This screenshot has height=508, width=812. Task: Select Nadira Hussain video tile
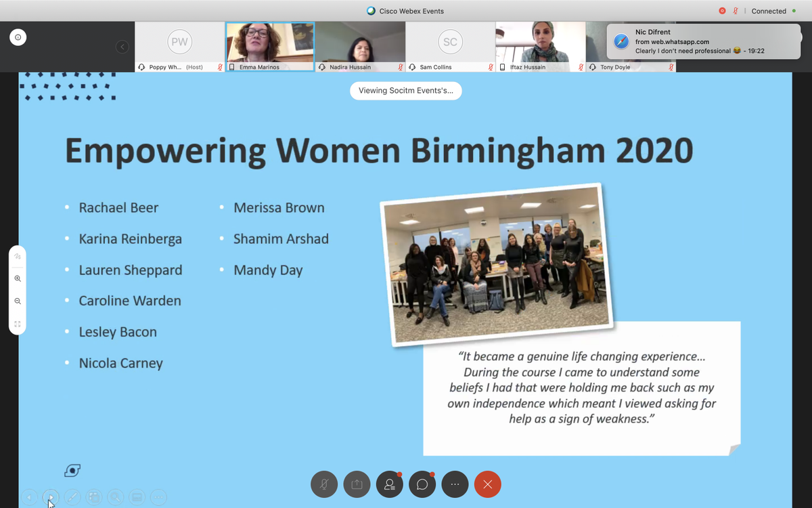(x=360, y=47)
